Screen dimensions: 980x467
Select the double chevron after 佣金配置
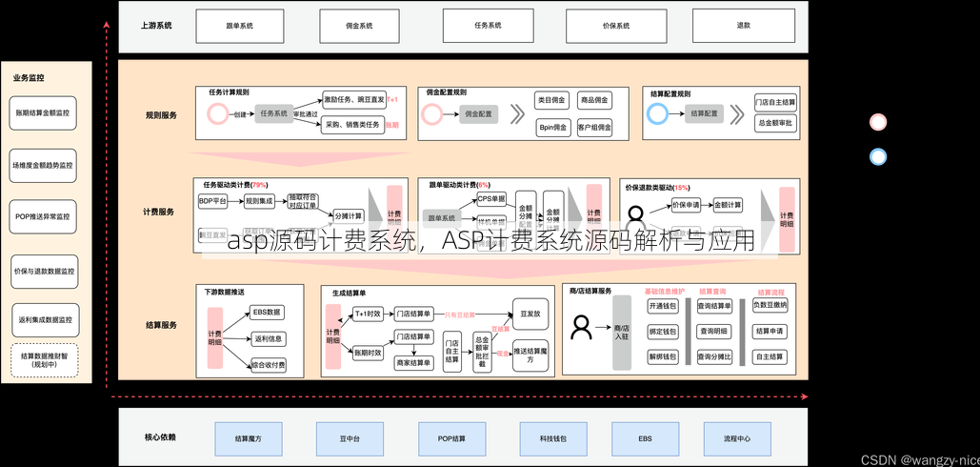tap(517, 114)
